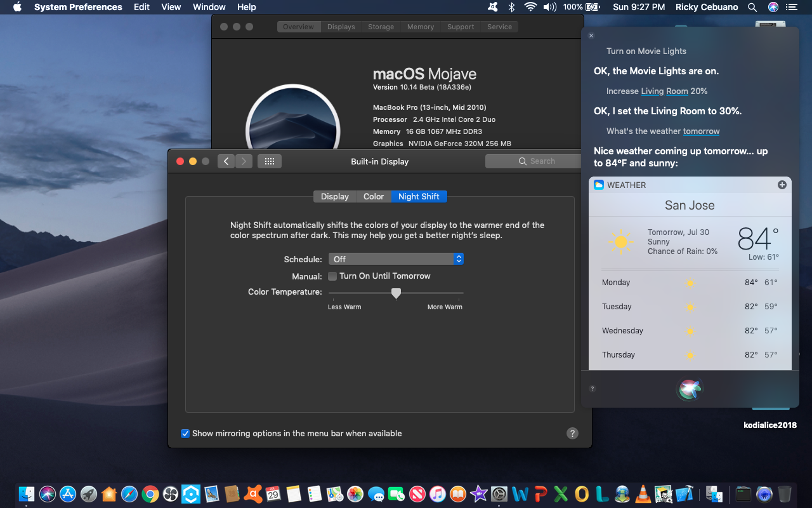Screen dimensions: 812x508
Task: Click the plus icon on the Weather card
Action: tap(782, 185)
